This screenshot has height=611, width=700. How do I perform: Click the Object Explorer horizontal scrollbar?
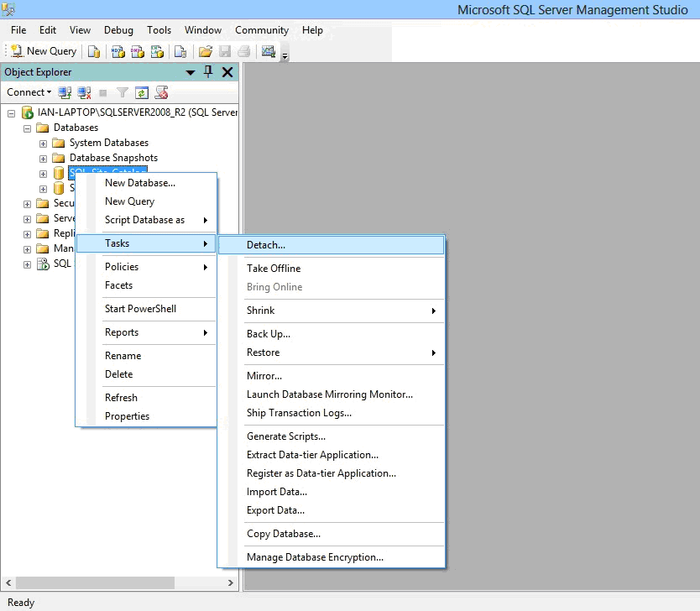(x=95, y=582)
